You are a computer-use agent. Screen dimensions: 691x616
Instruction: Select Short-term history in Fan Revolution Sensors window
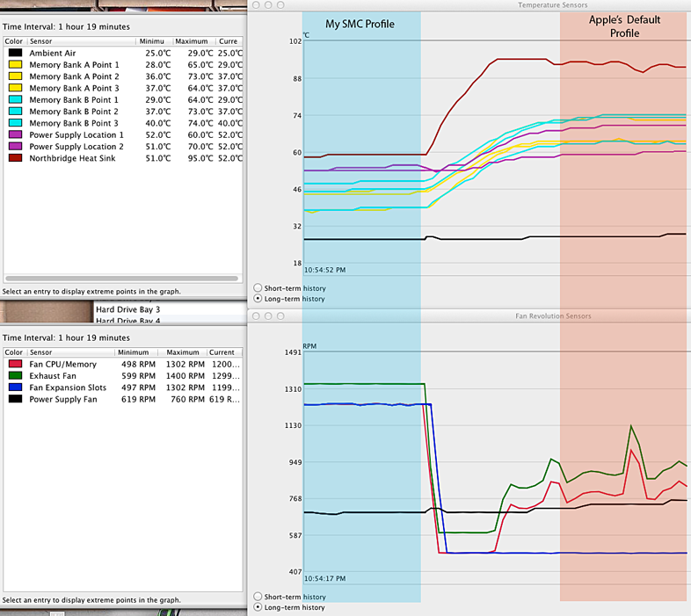click(258, 596)
